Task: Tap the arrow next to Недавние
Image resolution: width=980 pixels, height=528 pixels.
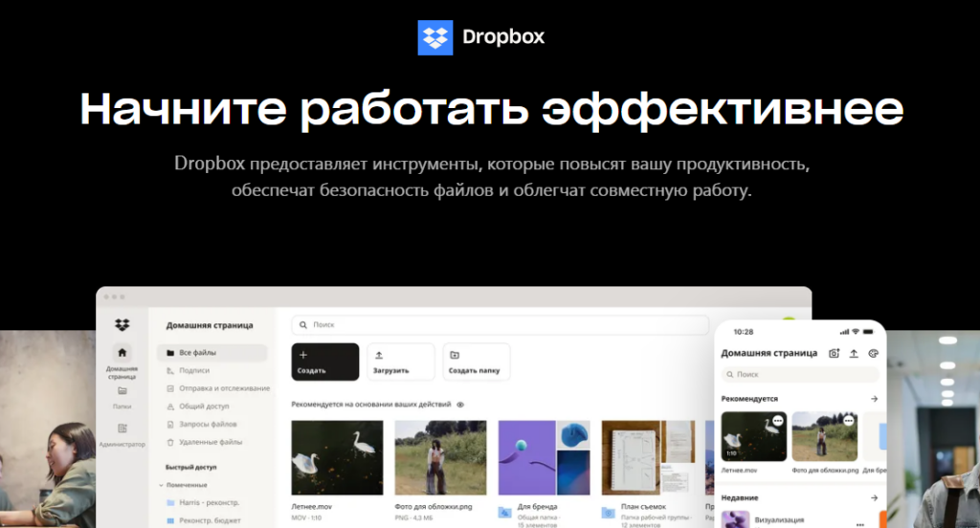Action: (875, 498)
